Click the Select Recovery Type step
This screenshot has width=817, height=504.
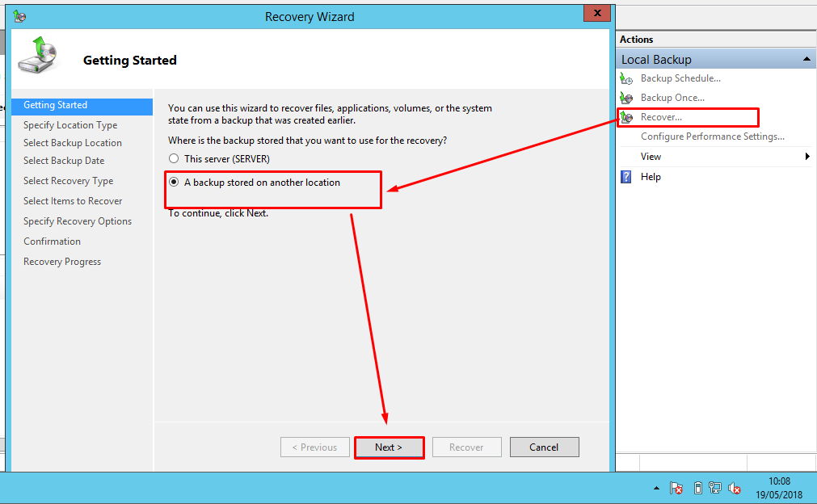pos(68,181)
